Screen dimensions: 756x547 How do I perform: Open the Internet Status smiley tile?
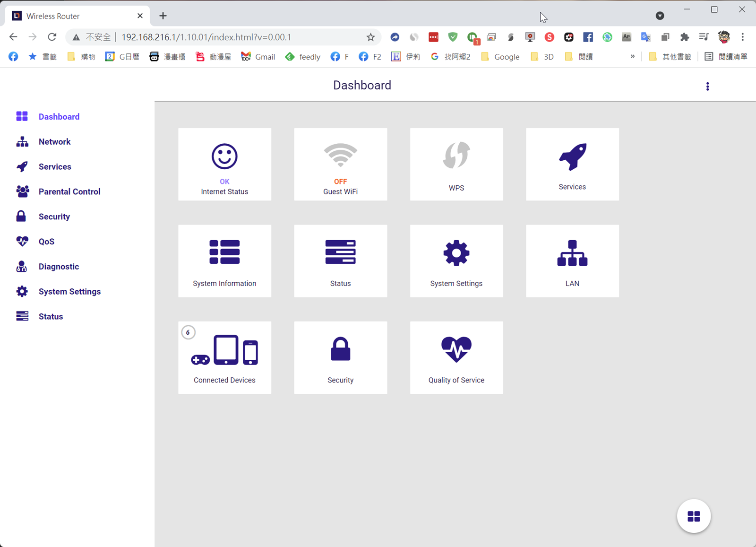224,164
